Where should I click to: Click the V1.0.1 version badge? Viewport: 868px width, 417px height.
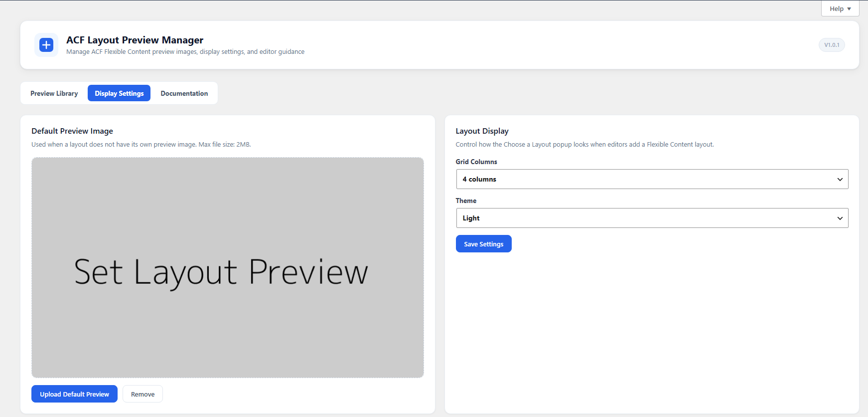tap(832, 45)
